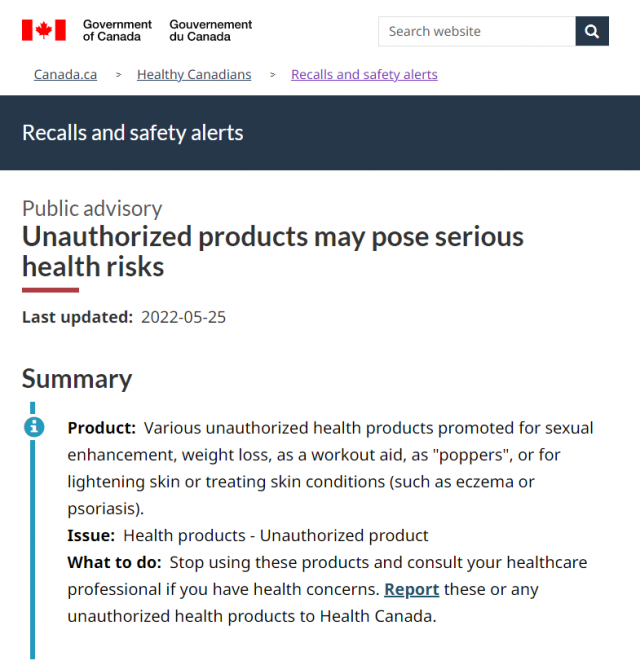Click the bold Product: label
640x665 pixels.
pos(101,428)
